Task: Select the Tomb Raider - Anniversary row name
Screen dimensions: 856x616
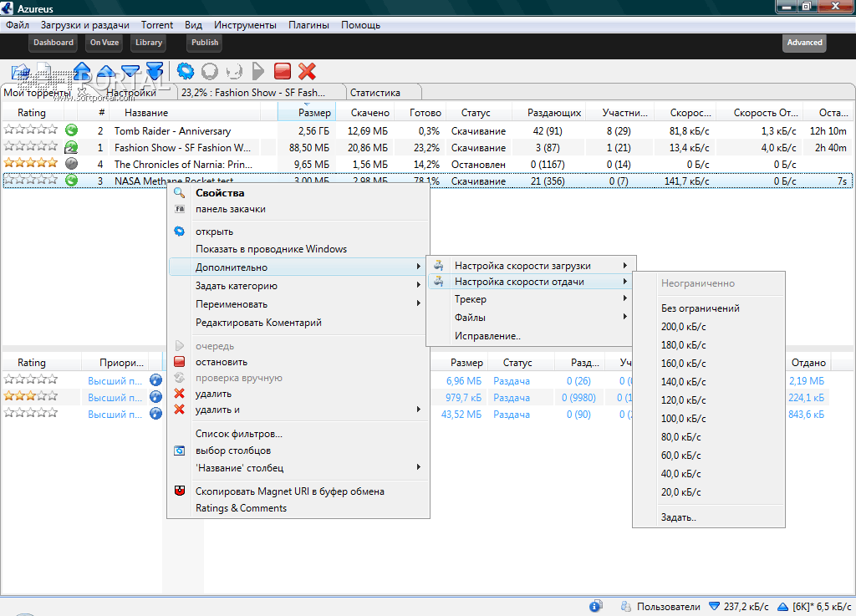Action: pyautogui.click(x=172, y=131)
